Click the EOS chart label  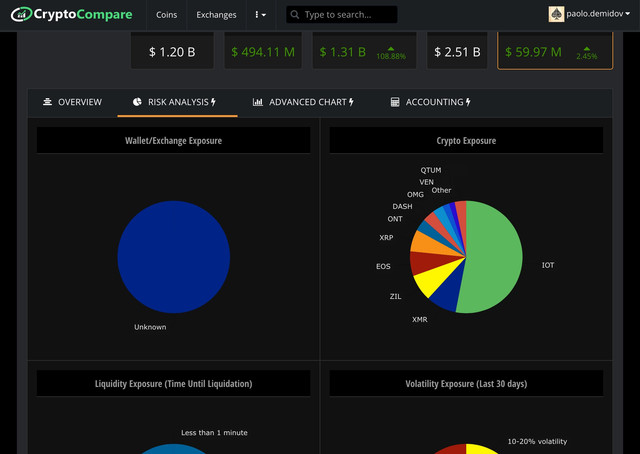(383, 267)
